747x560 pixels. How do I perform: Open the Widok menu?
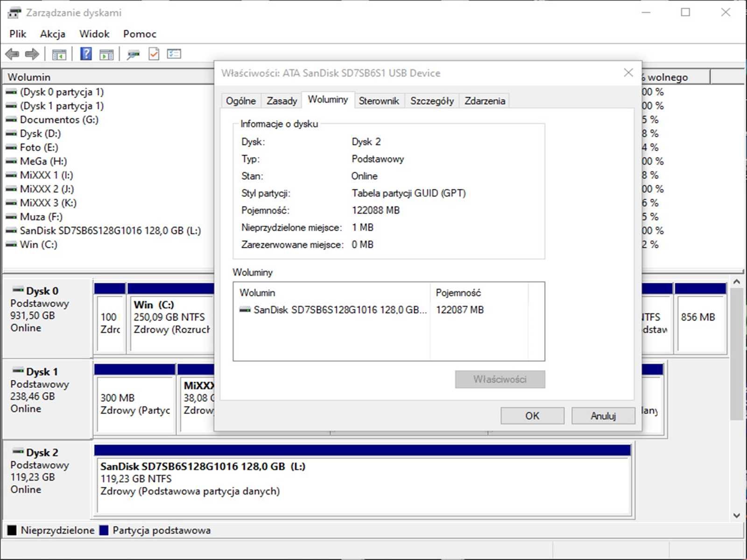coord(94,34)
